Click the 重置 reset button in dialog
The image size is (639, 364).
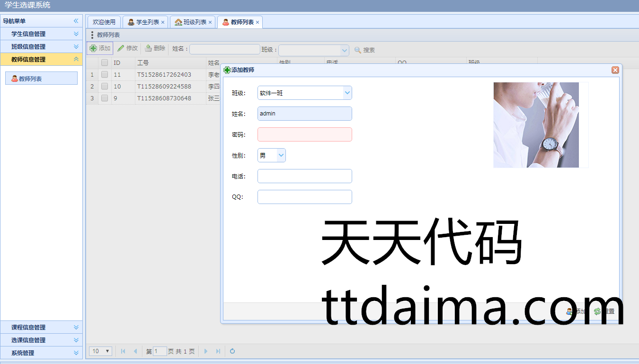coord(604,311)
